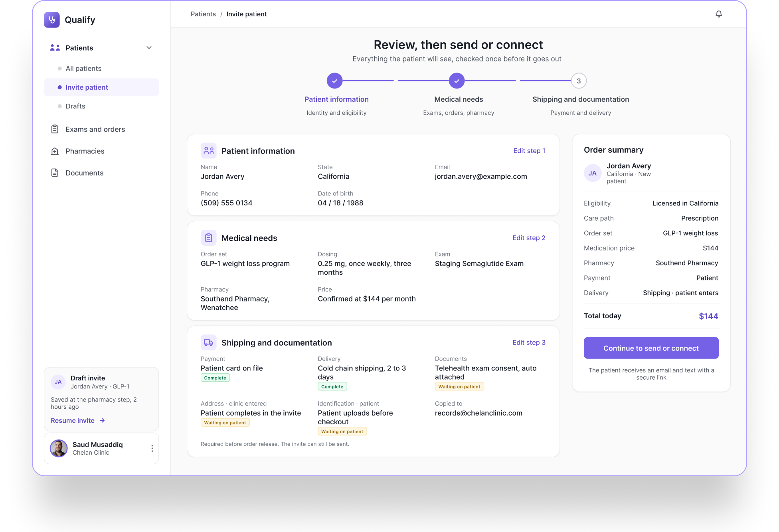The image size is (779, 532).
Task: Click the Shipping truck card icon
Action: 209,343
